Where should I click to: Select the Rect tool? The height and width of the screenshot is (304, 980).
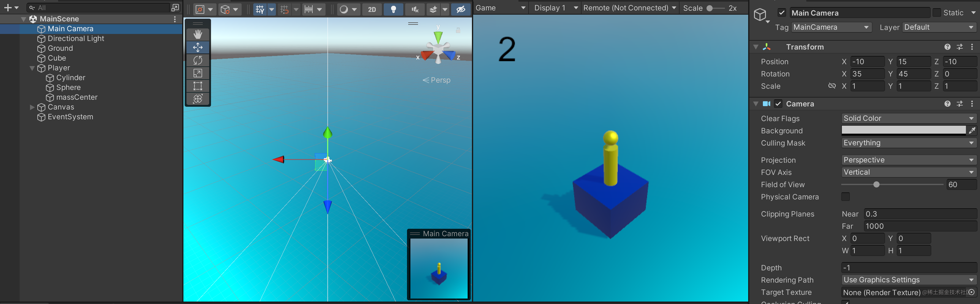(x=198, y=86)
